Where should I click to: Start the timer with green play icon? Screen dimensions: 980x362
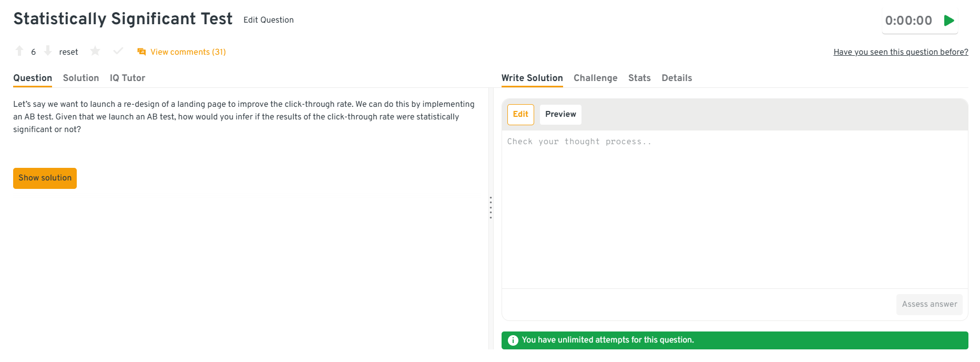(949, 21)
